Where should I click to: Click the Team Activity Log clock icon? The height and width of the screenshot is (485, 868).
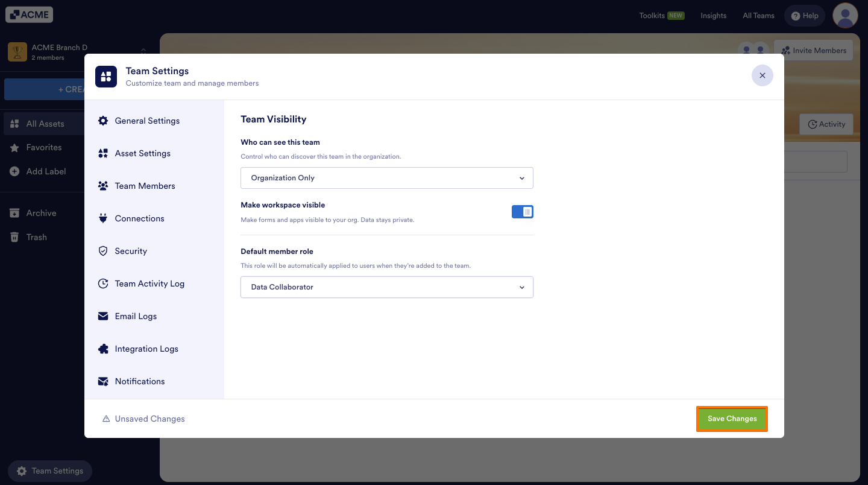tap(103, 284)
